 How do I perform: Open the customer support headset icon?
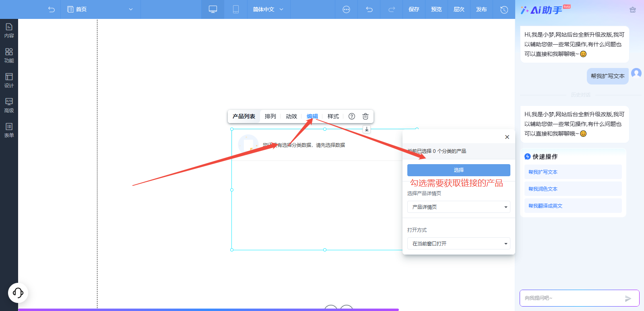coord(18,292)
